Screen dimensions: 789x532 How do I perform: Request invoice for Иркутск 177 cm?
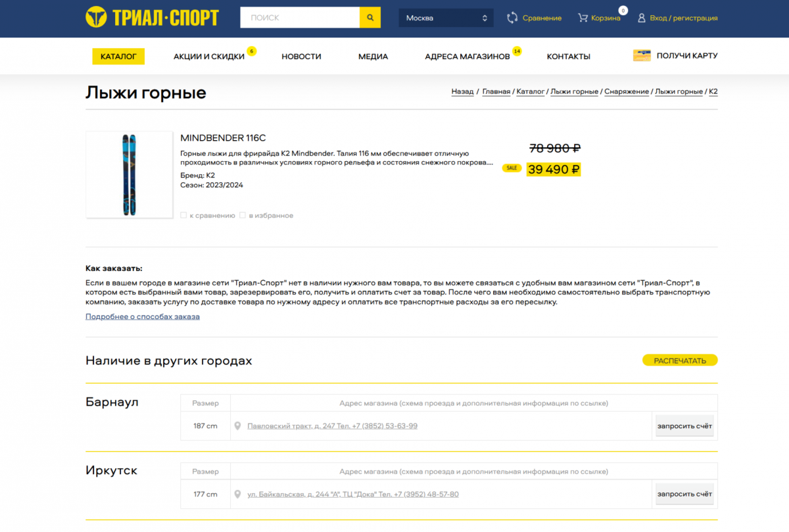[x=684, y=495]
